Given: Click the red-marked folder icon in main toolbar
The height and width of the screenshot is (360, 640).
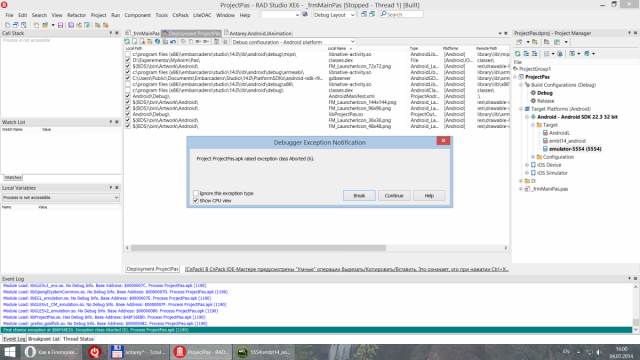Looking at the screenshot, I should point(106,25).
